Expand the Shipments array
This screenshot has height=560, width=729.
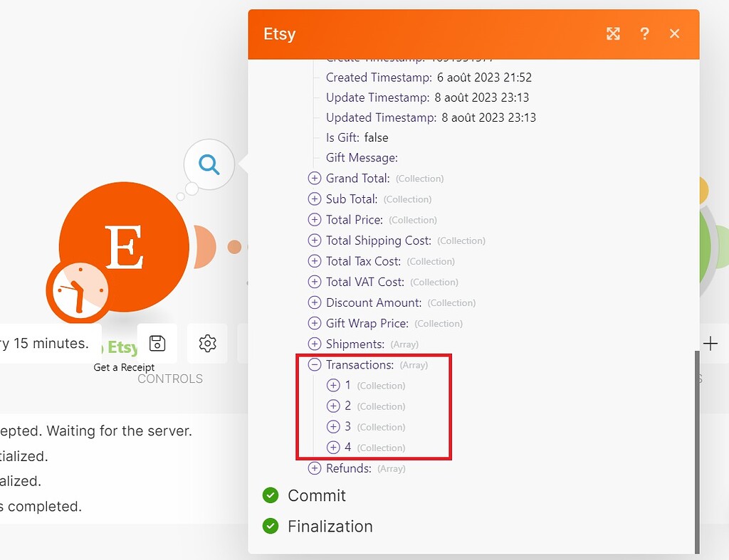tap(314, 344)
